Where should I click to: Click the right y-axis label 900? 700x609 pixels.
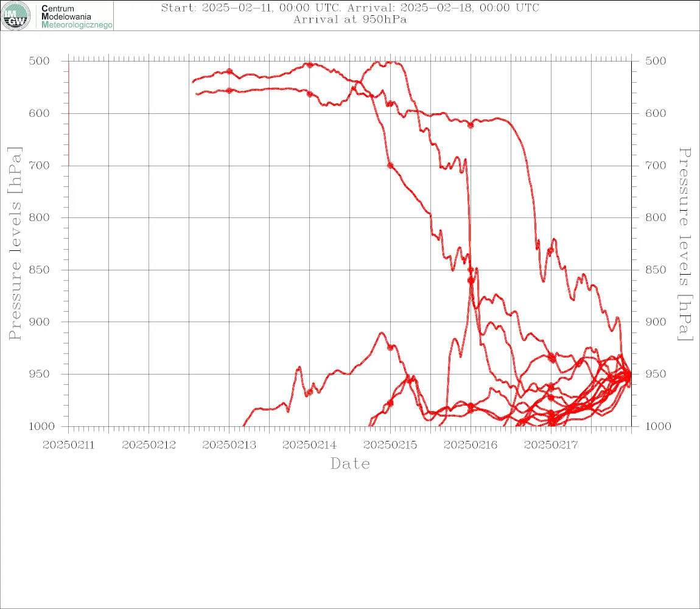coord(656,322)
